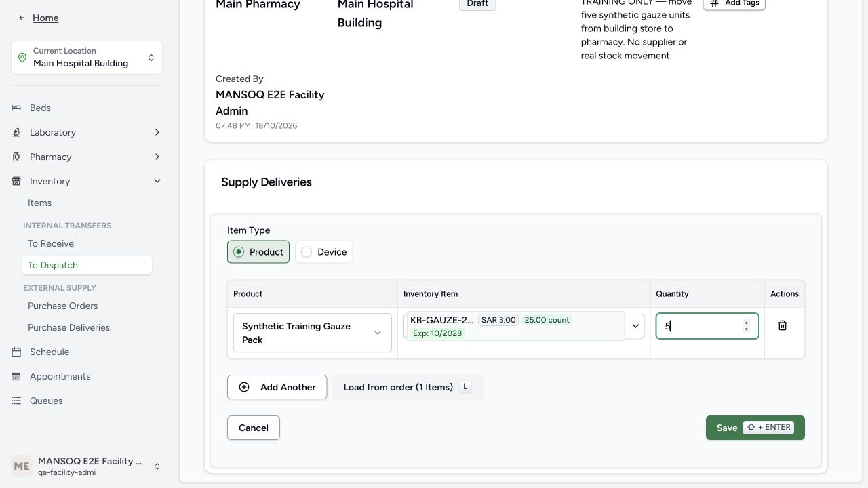Click the SAR 3.00 price badge
This screenshot has width=868, height=488.
tap(498, 320)
